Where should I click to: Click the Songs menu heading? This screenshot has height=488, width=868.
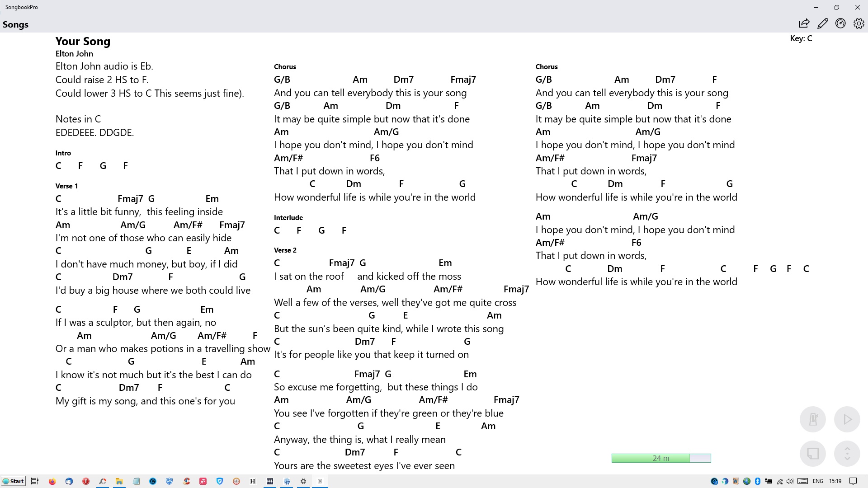click(x=15, y=24)
